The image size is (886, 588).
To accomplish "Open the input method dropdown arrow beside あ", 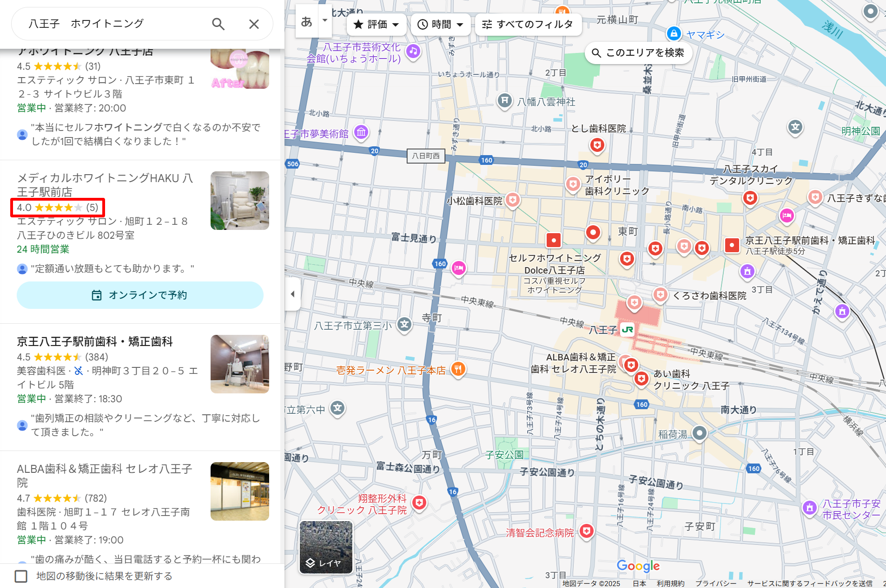I will pos(325,20).
